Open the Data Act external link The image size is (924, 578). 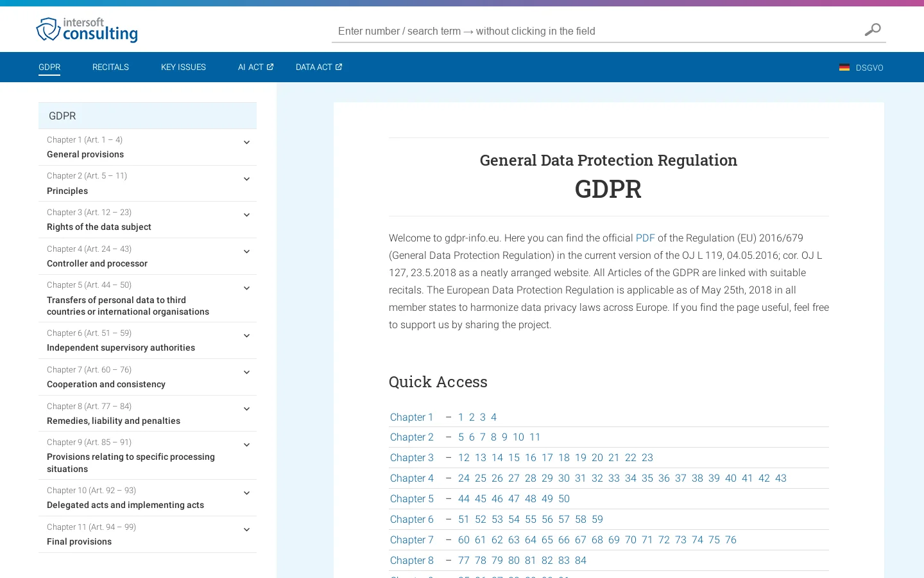point(319,67)
